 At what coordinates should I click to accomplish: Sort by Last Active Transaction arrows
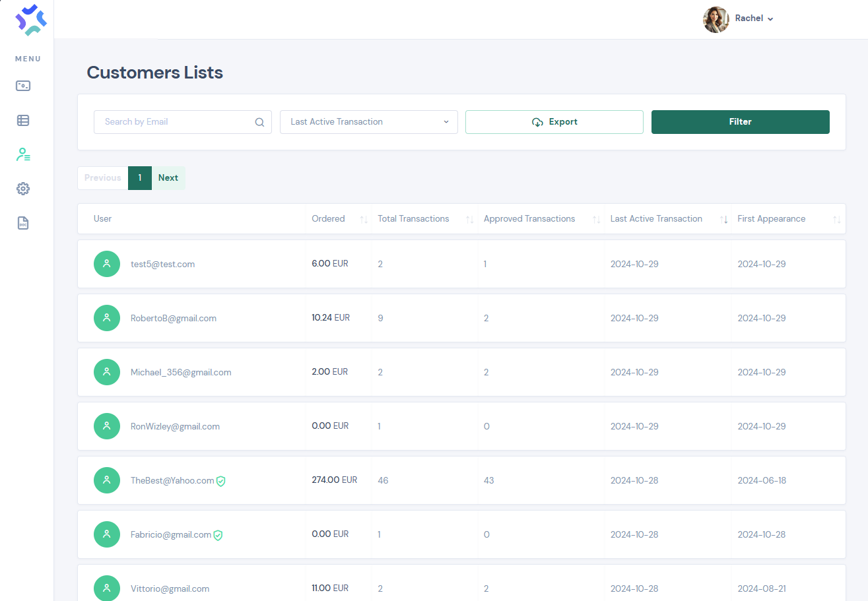(724, 219)
